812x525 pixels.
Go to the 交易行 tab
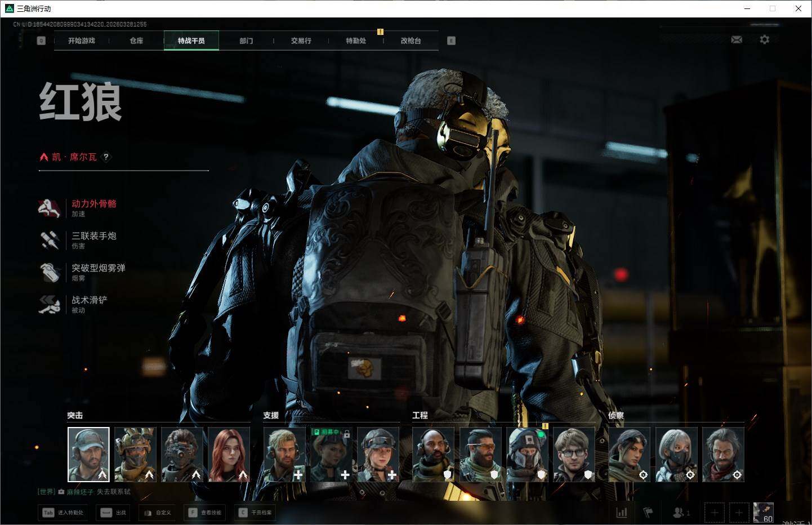301,41
